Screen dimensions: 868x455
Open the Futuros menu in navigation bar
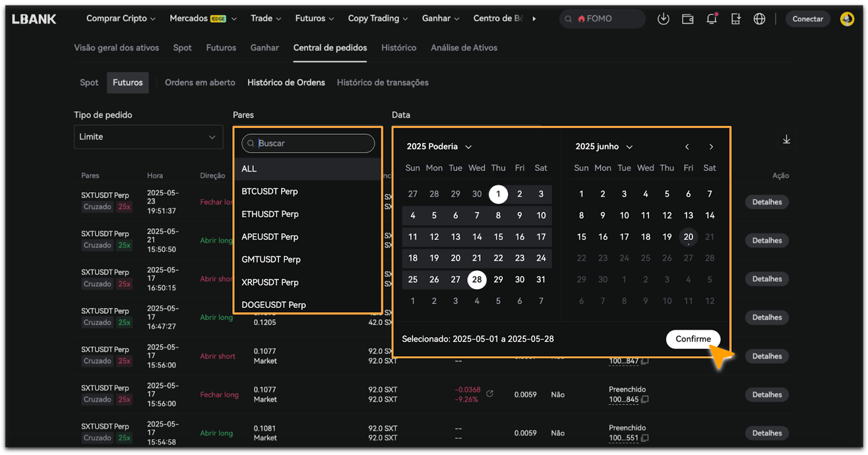pos(314,18)
